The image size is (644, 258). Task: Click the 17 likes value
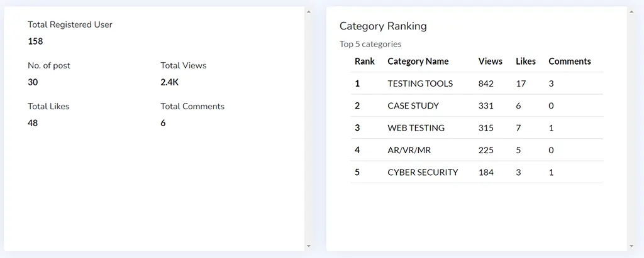(x=521, y=83)
